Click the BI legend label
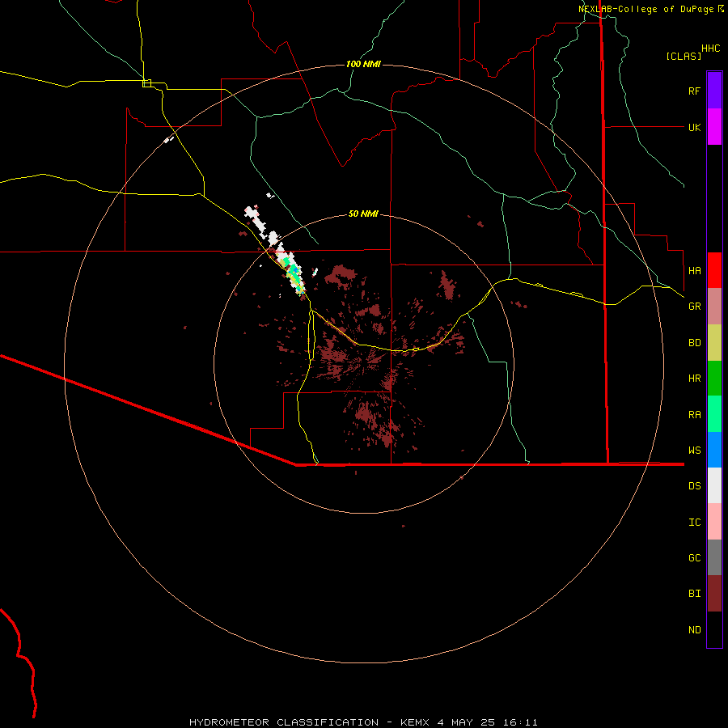The height and width of the screenshot is (728, 728). pos(694,594)
